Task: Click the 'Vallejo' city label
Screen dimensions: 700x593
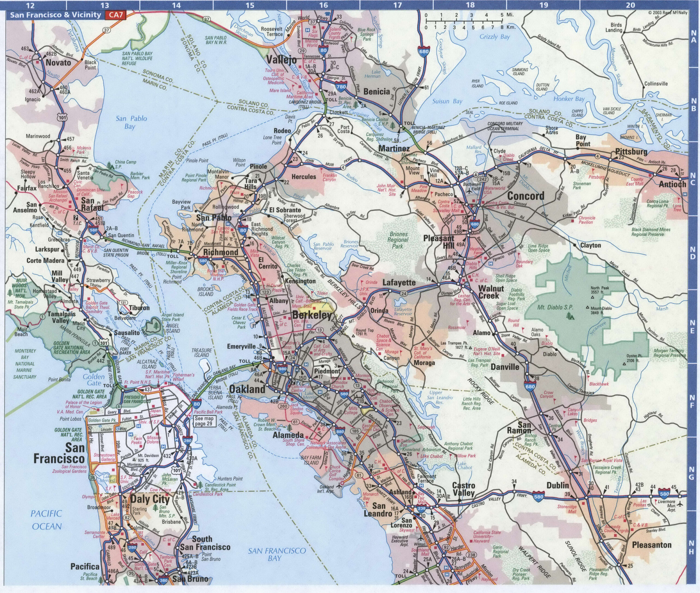Action: tap(282, 60)
